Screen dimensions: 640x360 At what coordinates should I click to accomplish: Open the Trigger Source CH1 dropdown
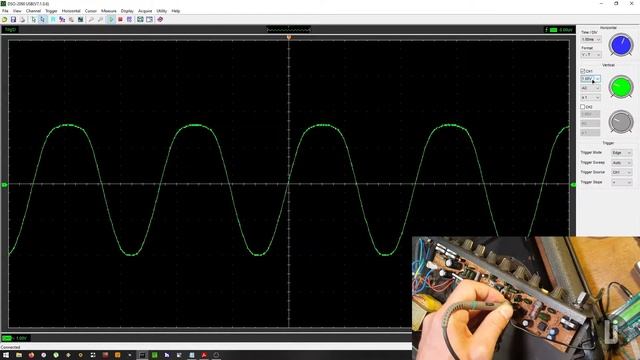[621, 172]
